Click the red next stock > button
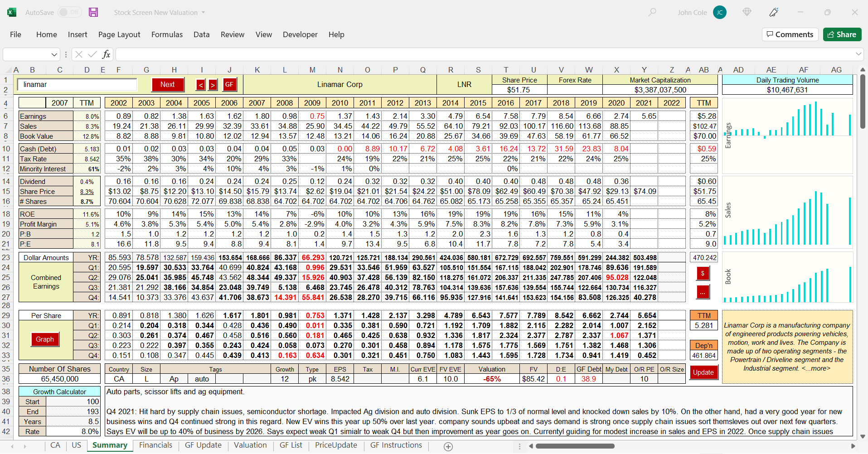 [213, 85]
